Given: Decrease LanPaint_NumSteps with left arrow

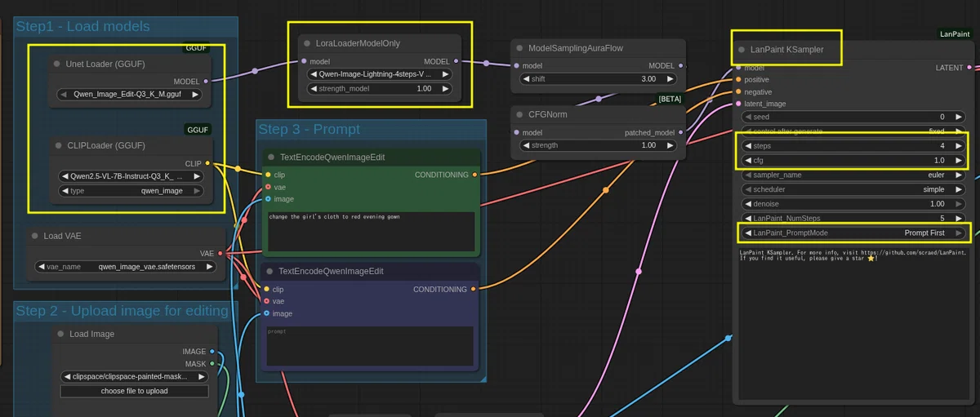Looking at the screenshot, I should point(747,218).
